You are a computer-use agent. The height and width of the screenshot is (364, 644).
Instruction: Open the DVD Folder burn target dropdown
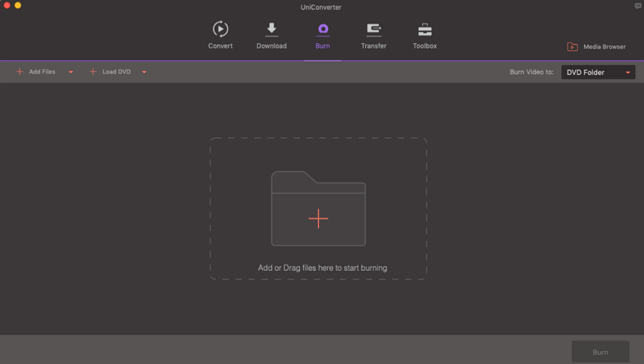coord(598,72)
